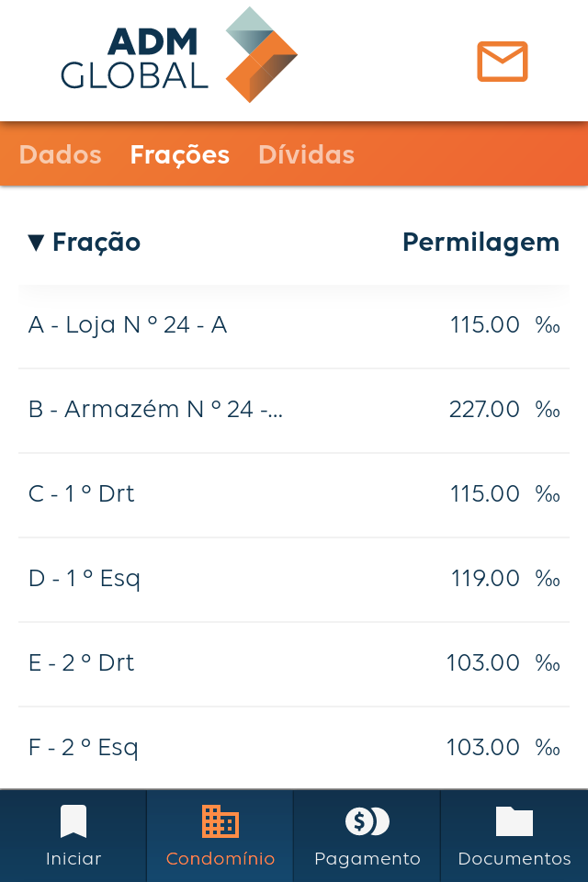Viewport: 588px width, 882px height.
Task: Change sort order using the Fração arrow
Action: (35, 242)
